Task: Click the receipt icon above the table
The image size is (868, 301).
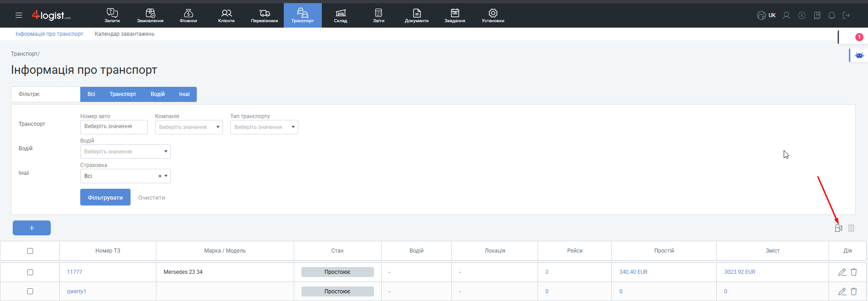Action: (x=851, y=228)
